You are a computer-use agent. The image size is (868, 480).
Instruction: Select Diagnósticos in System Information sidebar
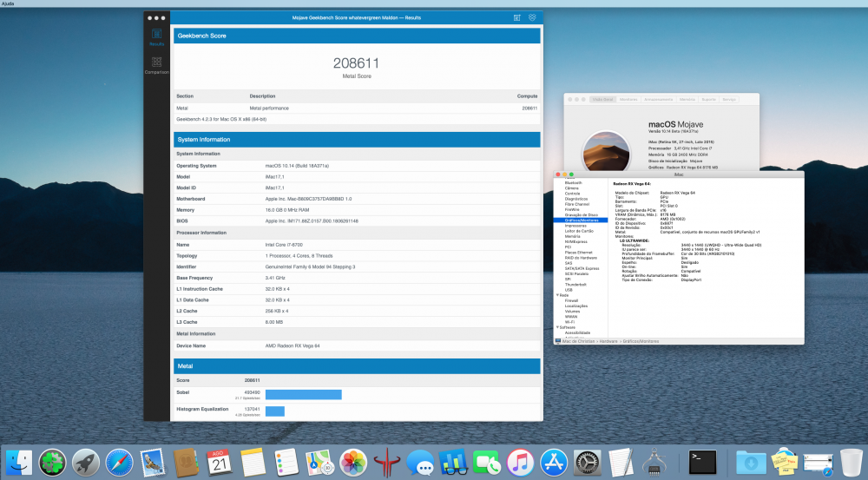point(576,199)
